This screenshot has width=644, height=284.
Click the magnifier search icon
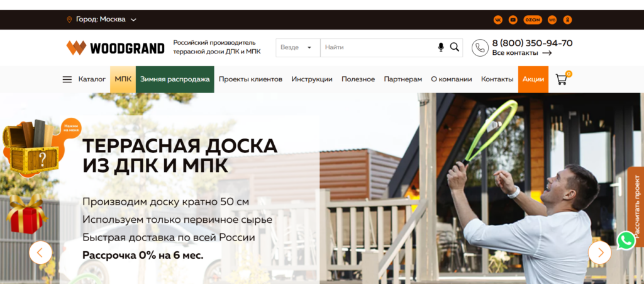[x=454, y=47]
